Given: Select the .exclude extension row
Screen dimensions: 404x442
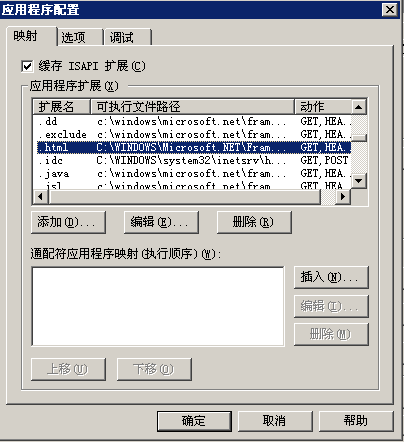Looking at the screenshot, I should [192, 134].
